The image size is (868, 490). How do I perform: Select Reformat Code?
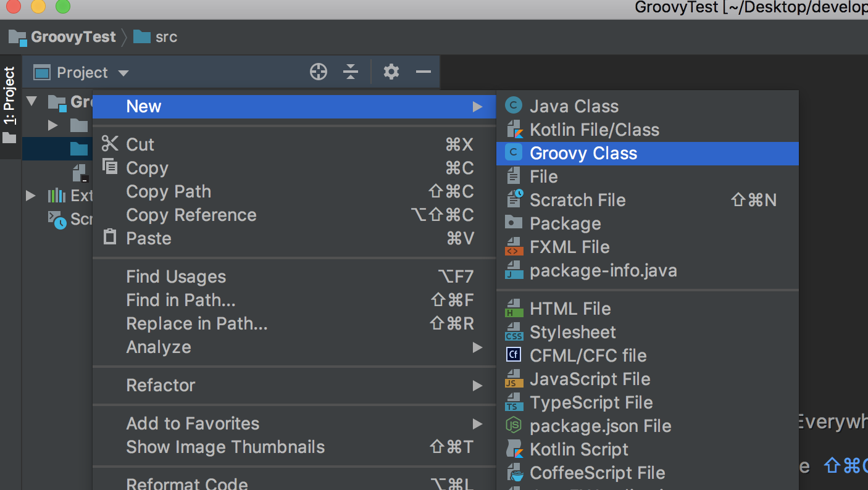tap(294, 483)
